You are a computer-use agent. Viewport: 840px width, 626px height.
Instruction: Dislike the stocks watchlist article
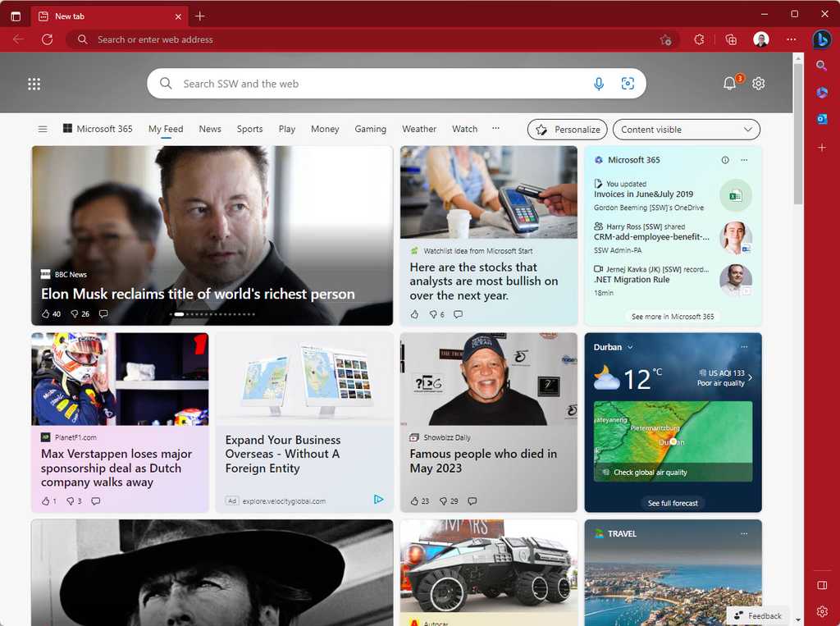click(x=433, y=314)
